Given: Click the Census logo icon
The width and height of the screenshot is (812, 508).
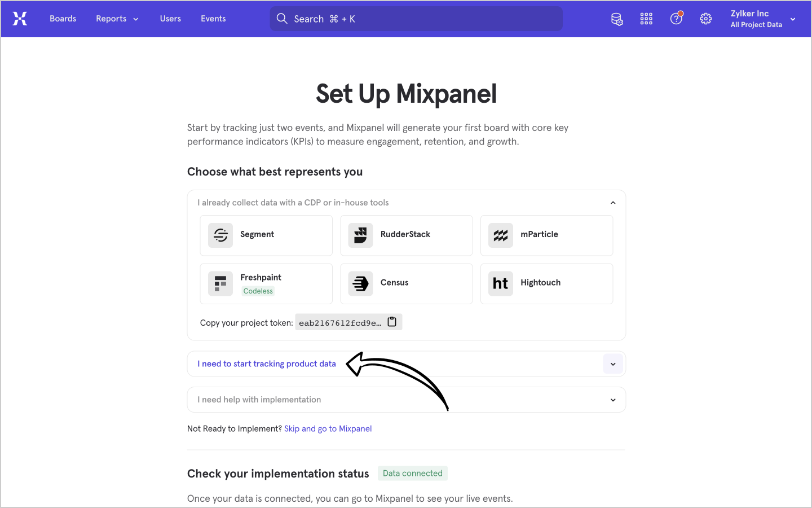Looking at the screenshot, I should [360, 284].
